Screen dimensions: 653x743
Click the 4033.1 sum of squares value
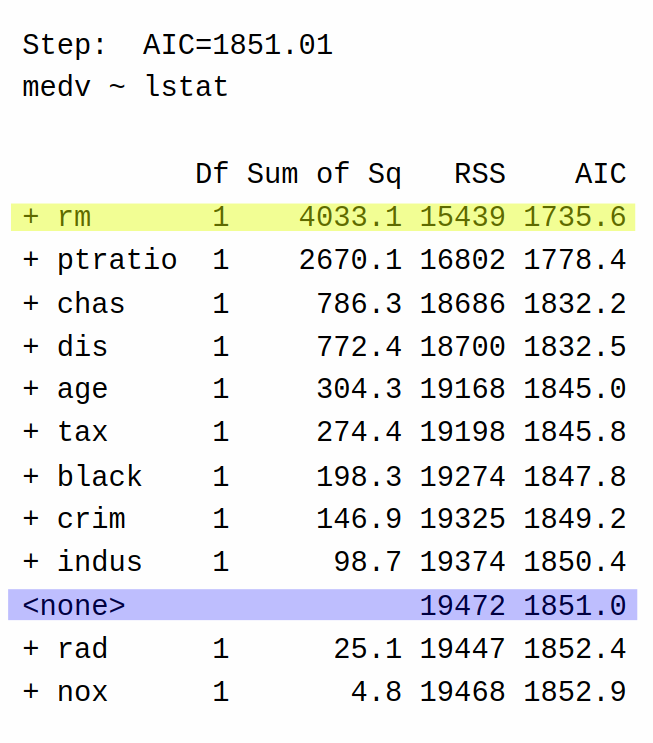tap(350, 217)
